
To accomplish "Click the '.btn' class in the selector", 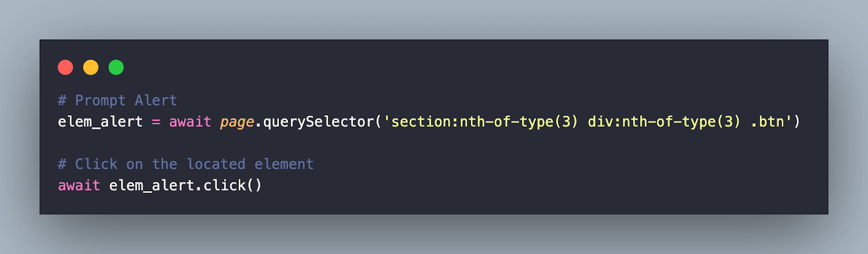I will click(767, 122).
